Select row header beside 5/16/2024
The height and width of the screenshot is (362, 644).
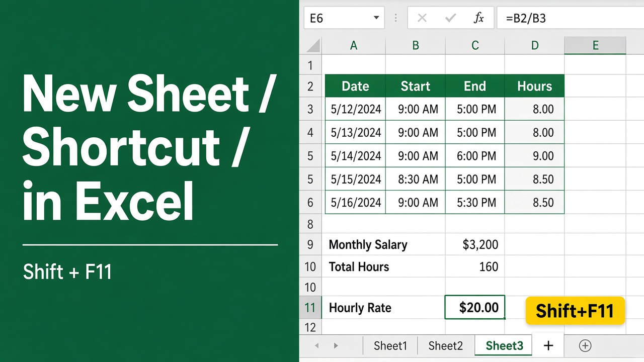point(310,203)
